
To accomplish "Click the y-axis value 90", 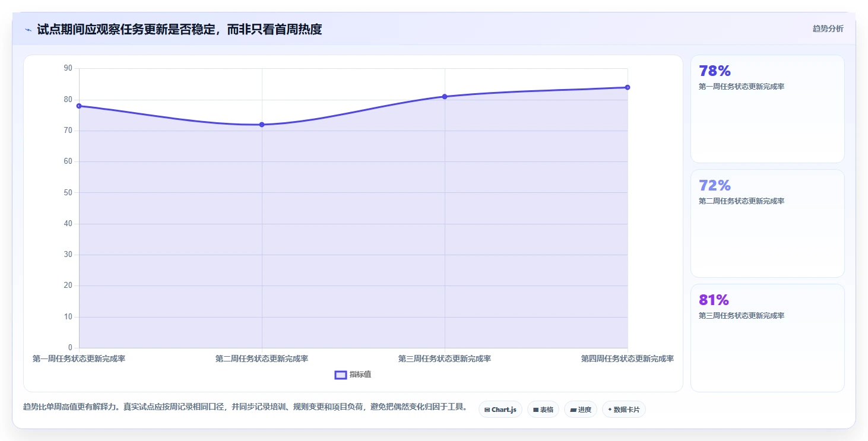I will point(68,68).
